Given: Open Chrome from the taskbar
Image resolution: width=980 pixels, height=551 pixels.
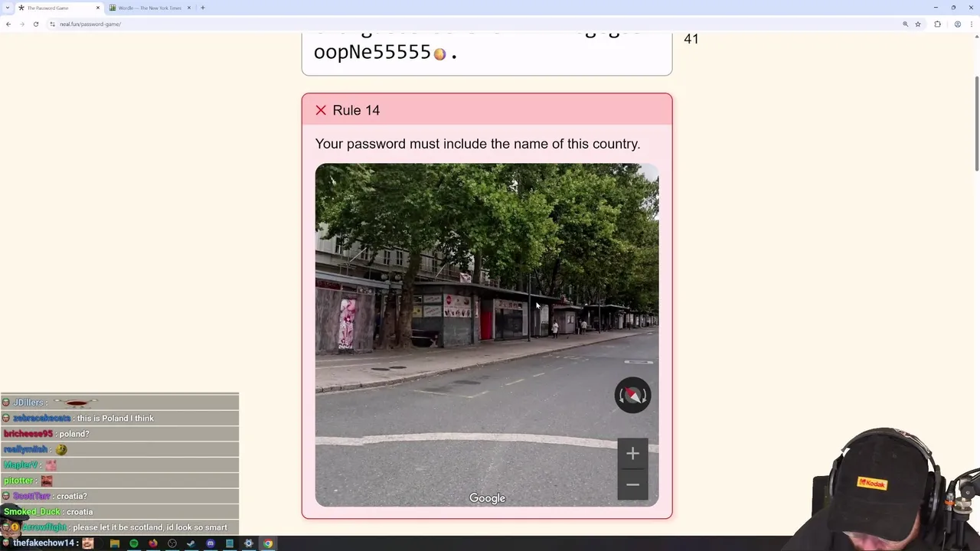Looking at the screenshot, I should click(x=268, y=543).
